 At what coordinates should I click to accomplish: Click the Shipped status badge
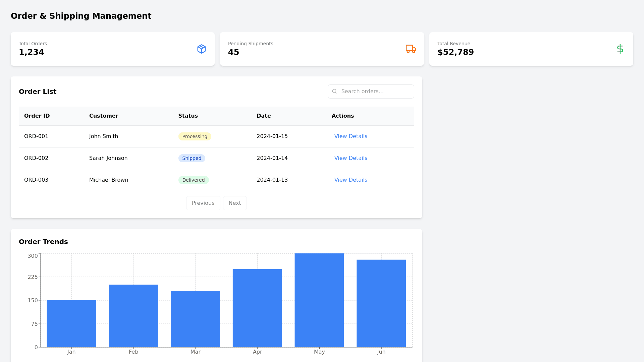192,158
